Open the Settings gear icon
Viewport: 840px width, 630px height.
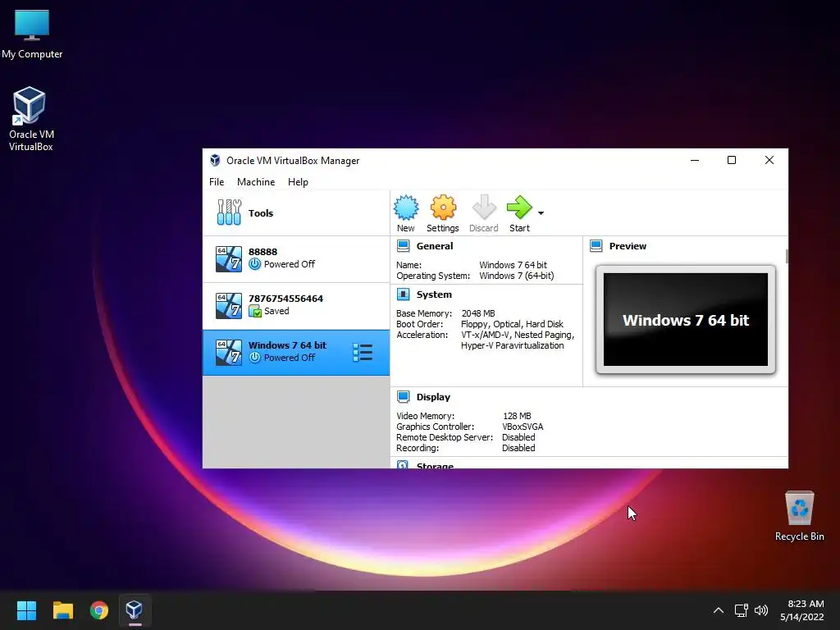tap(443, 208)
